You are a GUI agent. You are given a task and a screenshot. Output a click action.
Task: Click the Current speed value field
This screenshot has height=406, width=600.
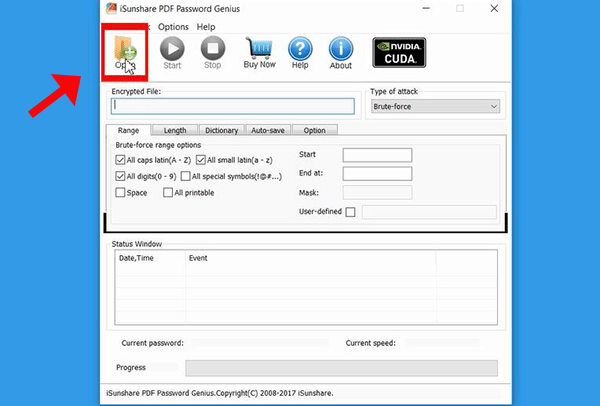pos(442,343)
